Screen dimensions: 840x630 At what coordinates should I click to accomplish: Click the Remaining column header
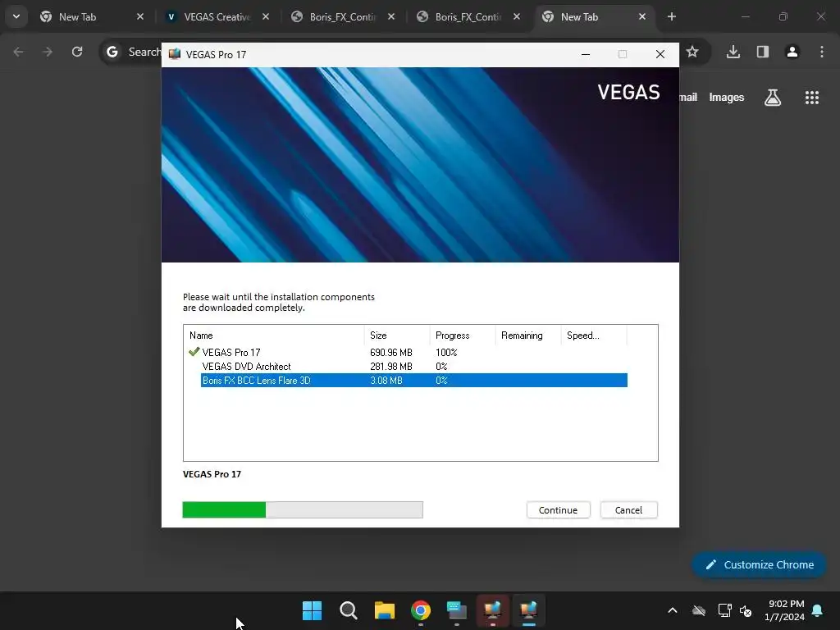pos(527,336)
